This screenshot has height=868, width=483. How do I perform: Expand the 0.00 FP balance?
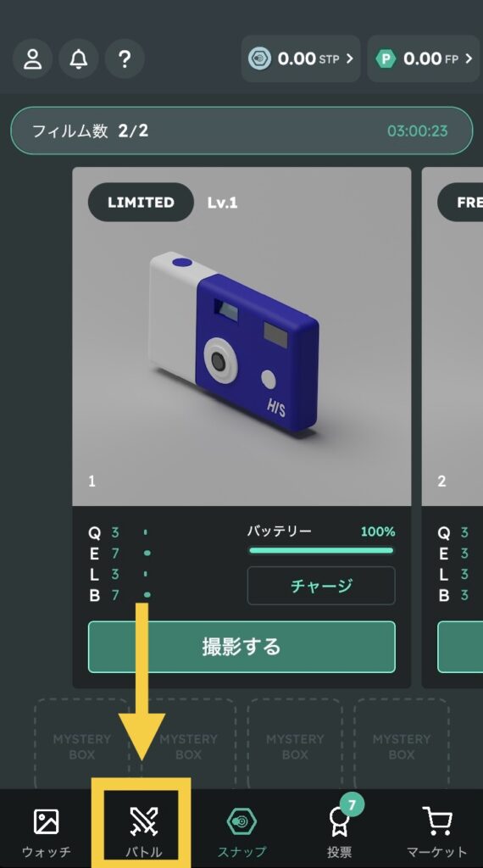click(425, 58)
